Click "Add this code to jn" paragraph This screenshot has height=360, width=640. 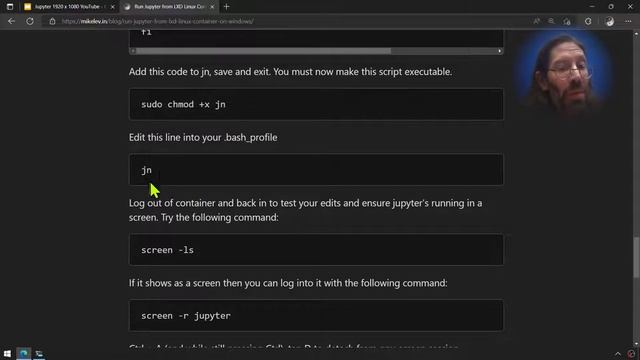(290, 72)
